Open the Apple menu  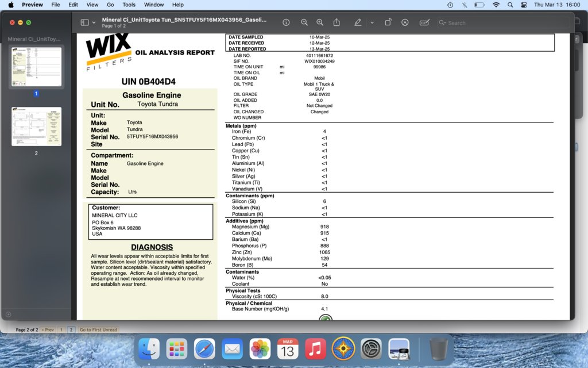(11, 5)
